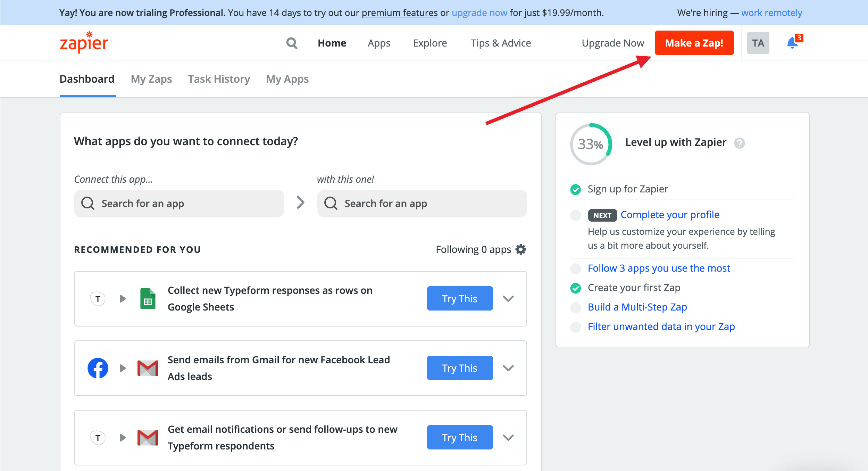Click the Level up help question icon
Image resolution: width=868 pixels, height=471 pixels.
pyautogui.click(x=739, y=143)
